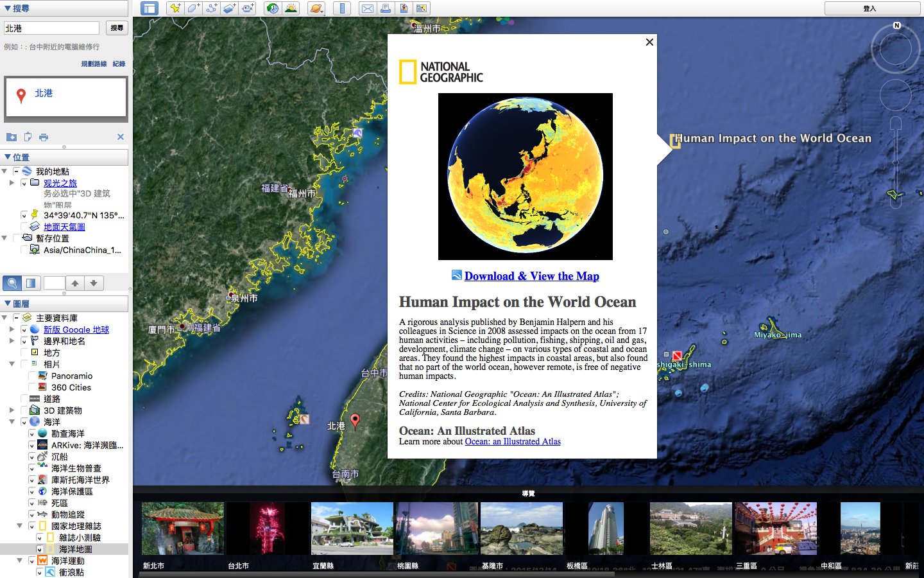Collapse the 海洋 ocean layer group
The image size is (924, 578).
click(x=12, y=422)
